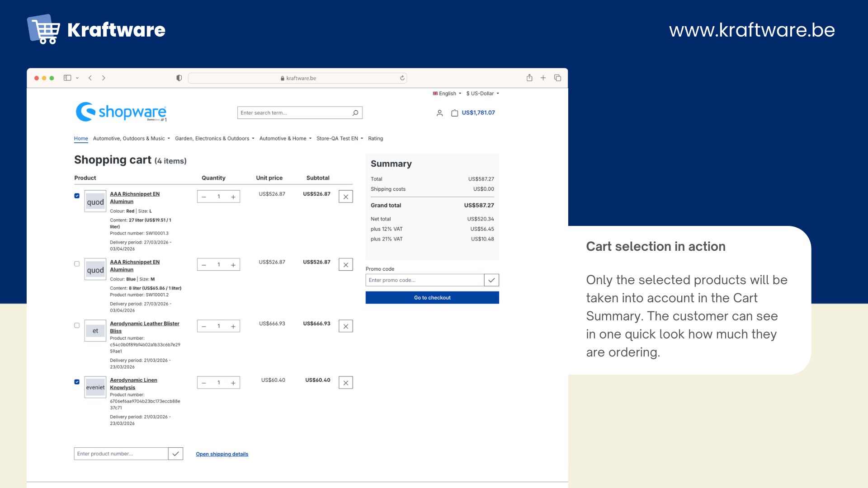Focus the promo code input field

[425, 280]
